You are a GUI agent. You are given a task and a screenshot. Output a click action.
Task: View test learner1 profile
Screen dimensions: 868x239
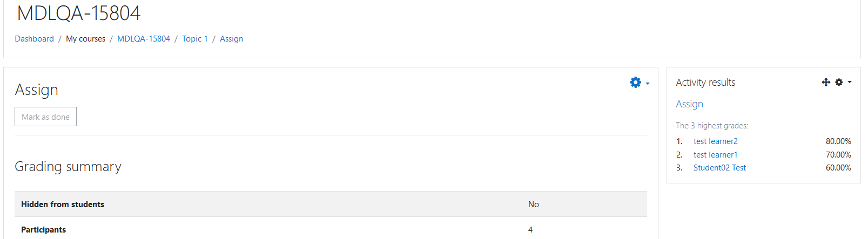(x=715, y=155)
